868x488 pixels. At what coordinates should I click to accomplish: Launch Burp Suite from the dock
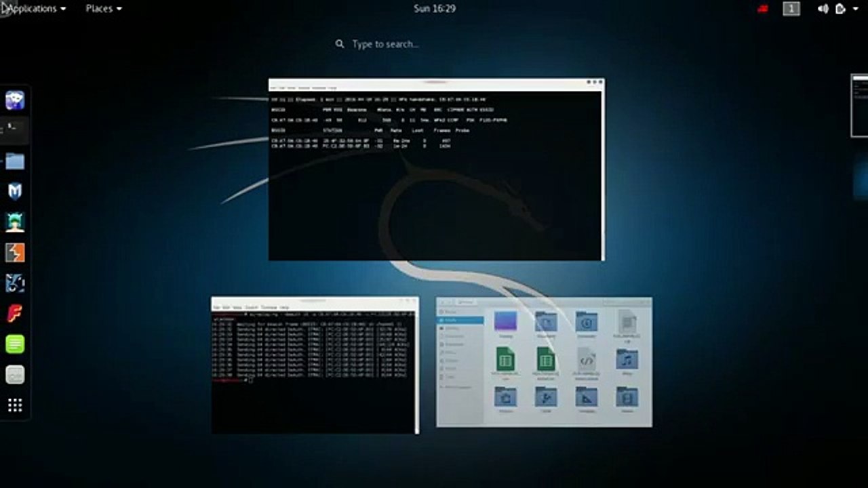pyautogui.click(x=15, y=253)
